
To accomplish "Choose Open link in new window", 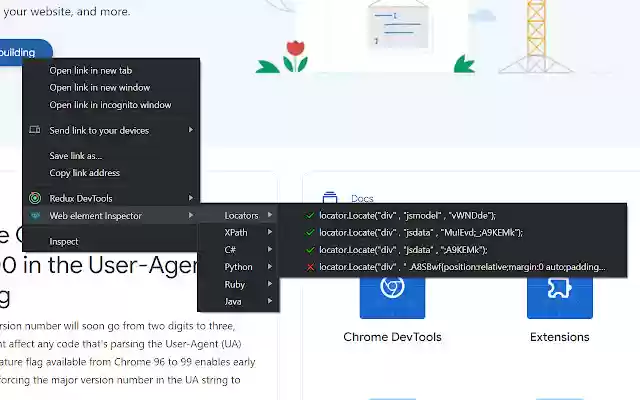I will coord(111,88).
